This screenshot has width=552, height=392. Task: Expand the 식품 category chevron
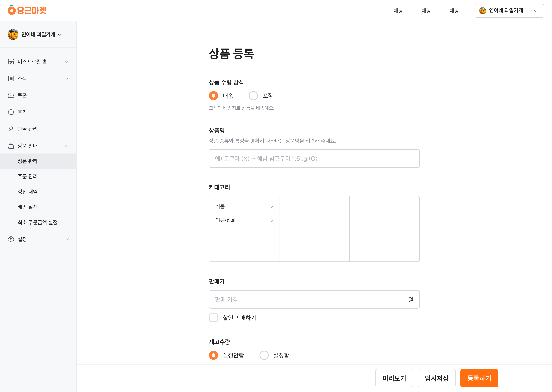[272, 206]
